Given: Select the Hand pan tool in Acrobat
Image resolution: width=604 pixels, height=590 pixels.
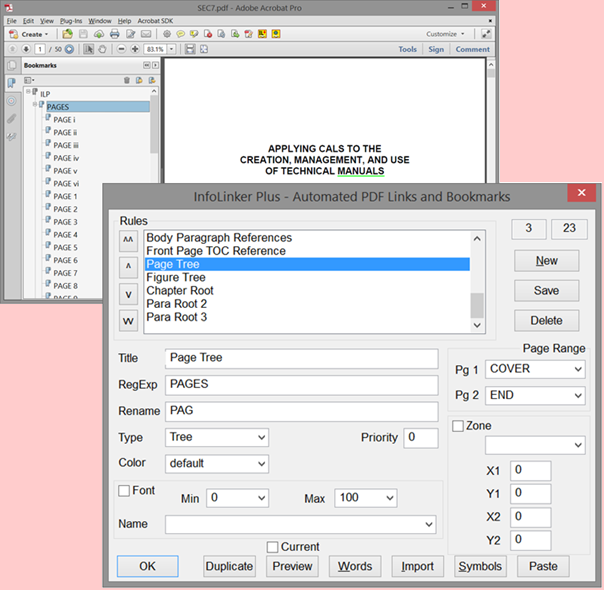Looking at the screenshot, I should [102, 49].
